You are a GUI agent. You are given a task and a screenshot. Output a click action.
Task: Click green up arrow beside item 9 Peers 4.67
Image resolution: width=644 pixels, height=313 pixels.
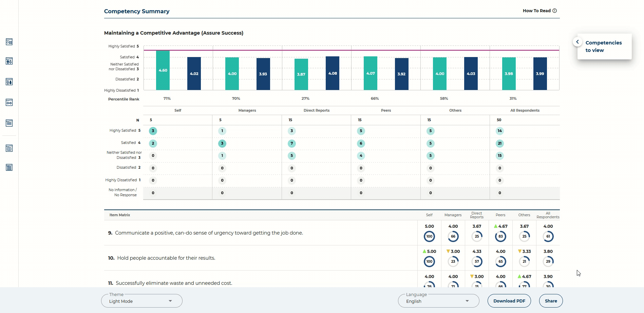496,226
